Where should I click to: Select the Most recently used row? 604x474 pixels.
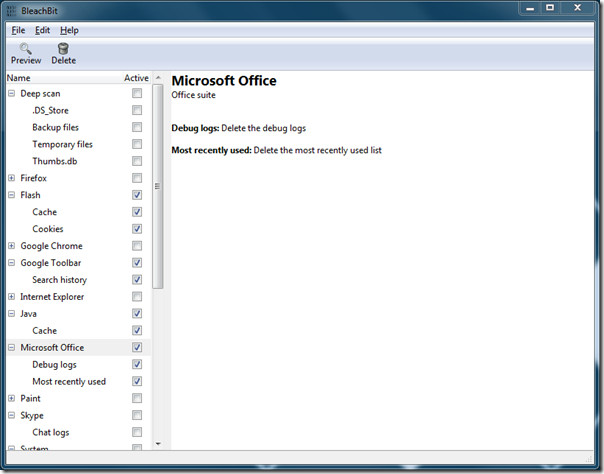click(x=79, y=382)
